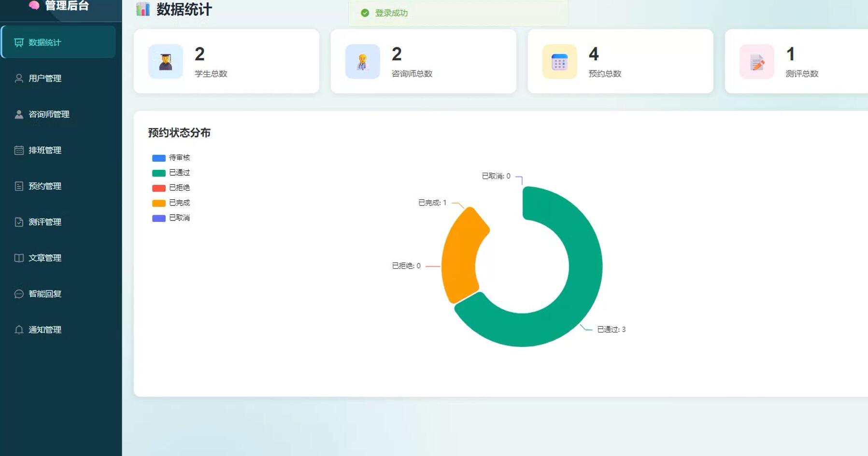Click the 用户管理 person outline icon
The height and width of the screenshot is (456, 868).
click(19, 78)
